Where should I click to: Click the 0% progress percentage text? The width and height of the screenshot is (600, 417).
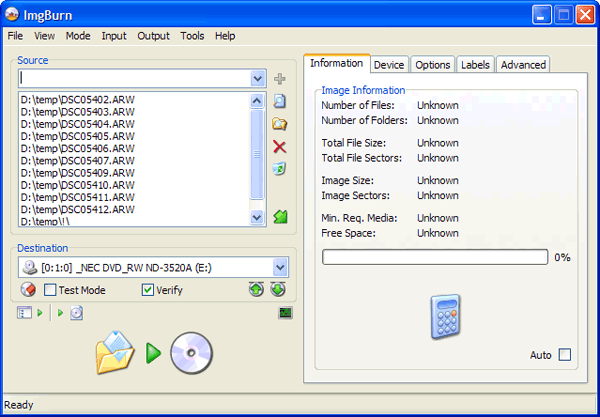[562, 257]
